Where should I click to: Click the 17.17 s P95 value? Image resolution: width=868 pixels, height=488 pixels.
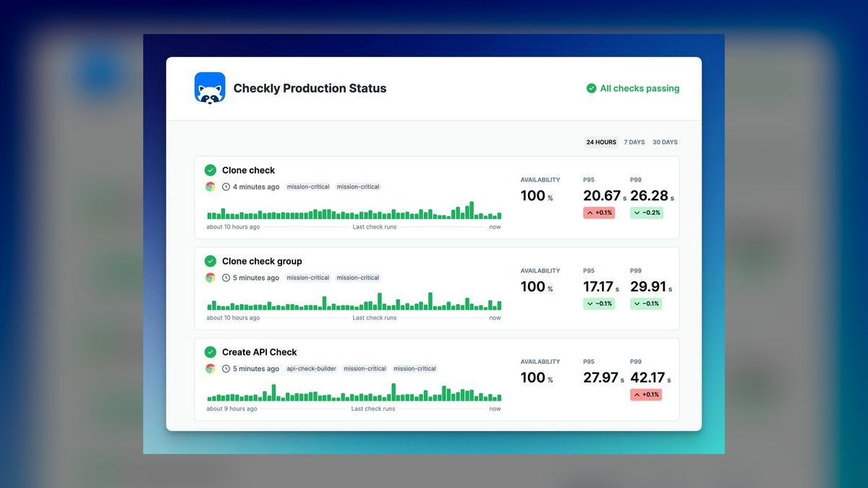(x=602, y=287)
